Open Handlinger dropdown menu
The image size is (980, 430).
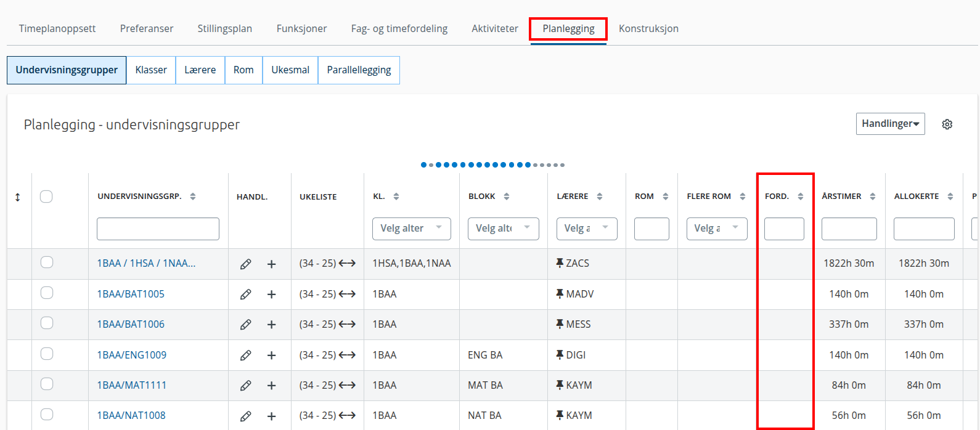point(890,124)
